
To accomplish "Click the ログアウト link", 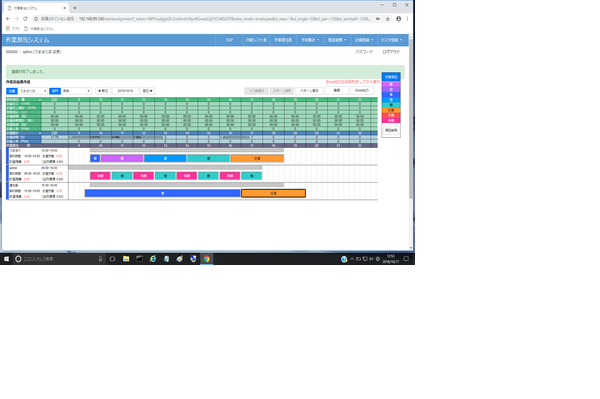I will click(x=391, y=52).
